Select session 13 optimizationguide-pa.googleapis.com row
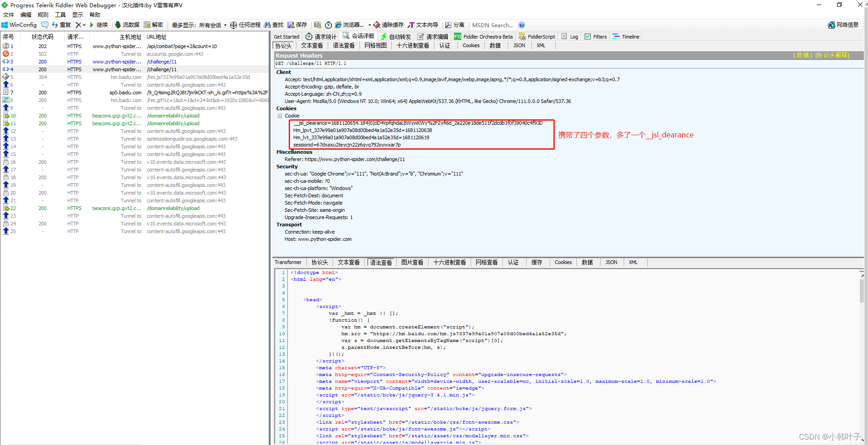This screenshot has width=868, height=445. tap(135, 139)
